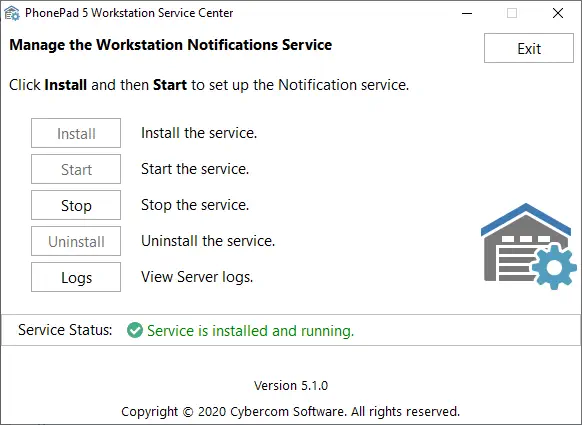582x425 pixels.
Task: Click the PhonePad title bar app icon
Action: pos(12,13)
